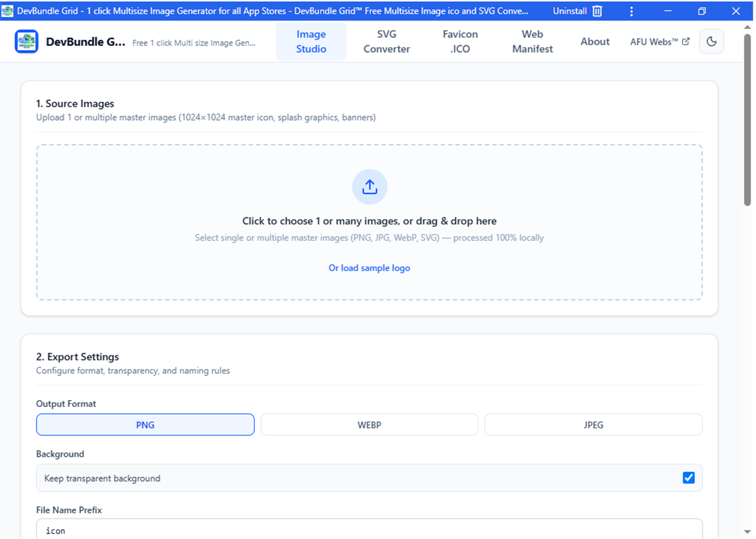Click the 'File Name Prefix' label
The height and width of the screenshot is (539, 756).
point(69,510)
